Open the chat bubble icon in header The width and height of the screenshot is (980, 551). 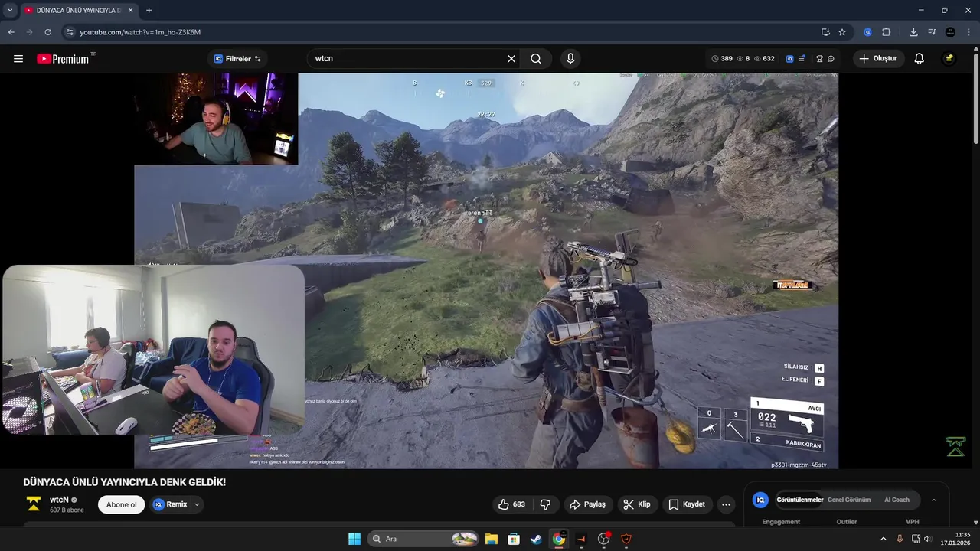tap(831, 59)
